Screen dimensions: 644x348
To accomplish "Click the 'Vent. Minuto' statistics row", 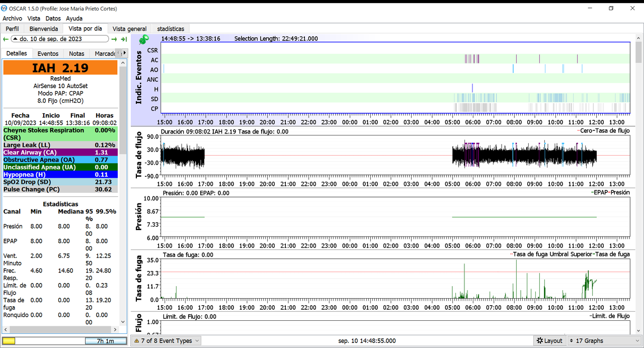I will click(60, 259).
